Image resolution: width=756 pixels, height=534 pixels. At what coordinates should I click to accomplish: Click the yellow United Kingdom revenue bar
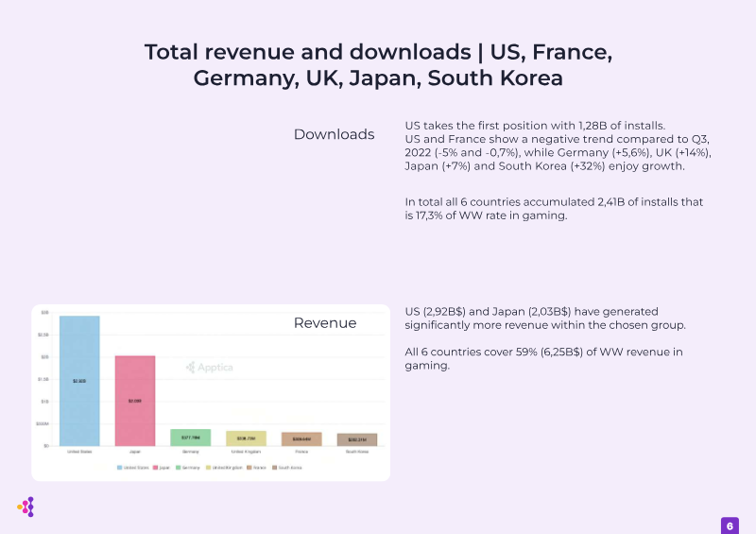pos(246,439)
